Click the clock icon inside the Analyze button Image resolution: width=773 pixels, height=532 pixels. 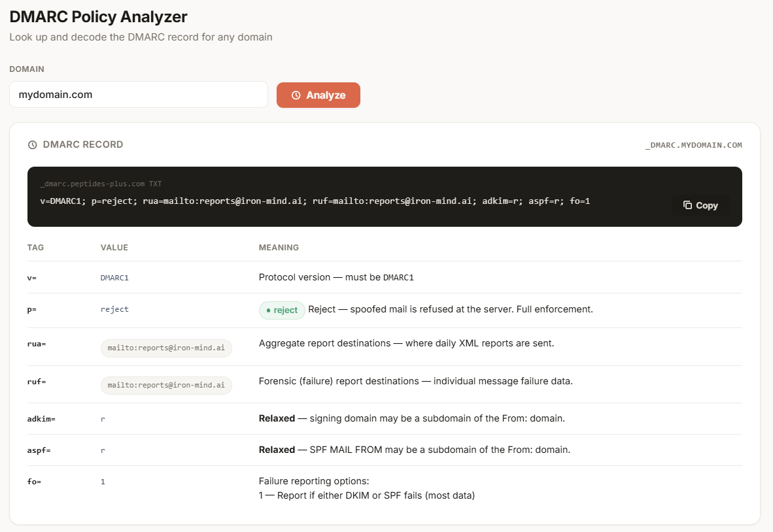point(296,95)
